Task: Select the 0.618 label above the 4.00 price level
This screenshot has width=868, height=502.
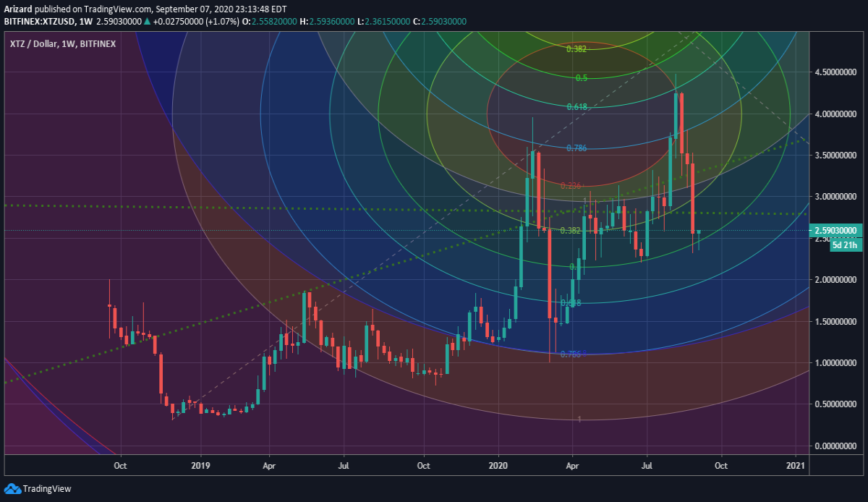Action: [576, 106]
